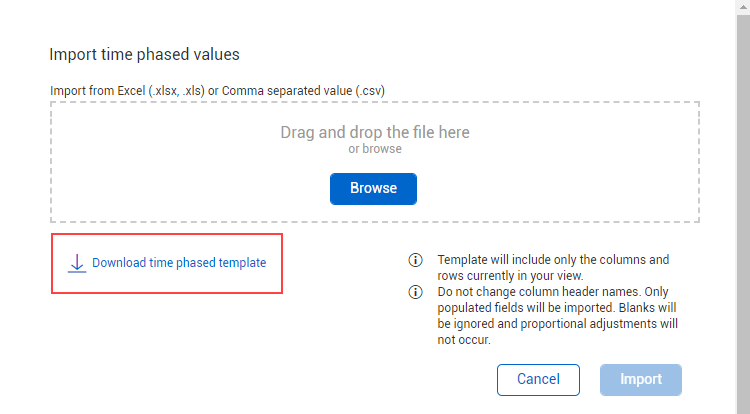Click info icon beside 'Template will include'
Image resolution: width=750 pixels, height=414 pixels.
415,260
